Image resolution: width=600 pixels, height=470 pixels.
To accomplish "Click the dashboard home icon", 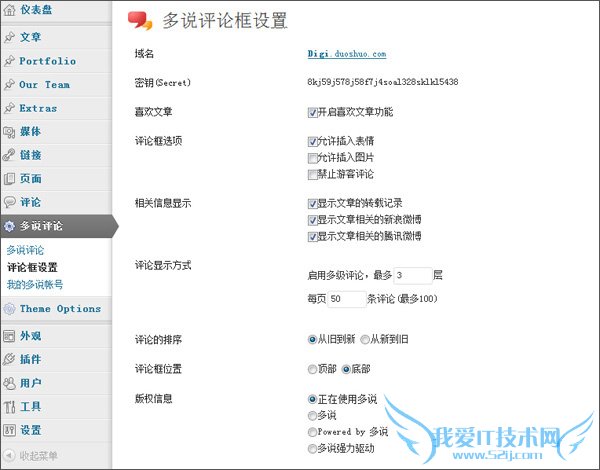I will point(10,10).
